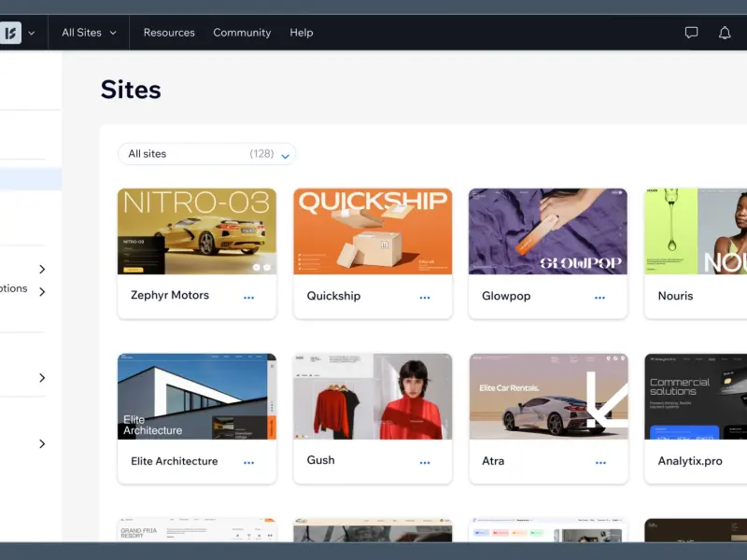Click the Analytix.pro site name
This screenshot has height=560, width=747.
coord(690,461)
